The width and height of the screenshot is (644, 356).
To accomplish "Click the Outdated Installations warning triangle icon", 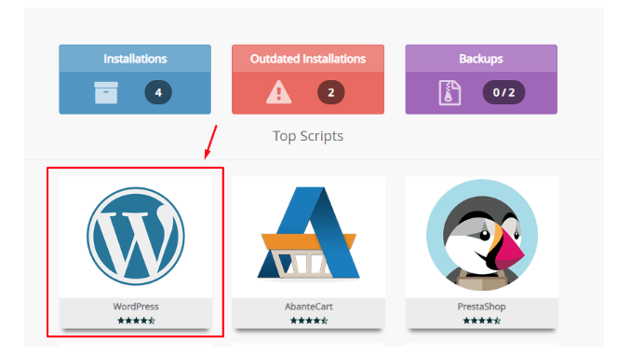I will [279, 92].
